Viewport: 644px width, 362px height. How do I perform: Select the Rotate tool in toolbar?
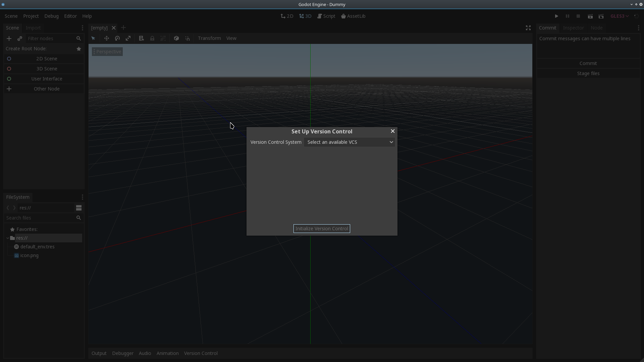tap(117, 38)
